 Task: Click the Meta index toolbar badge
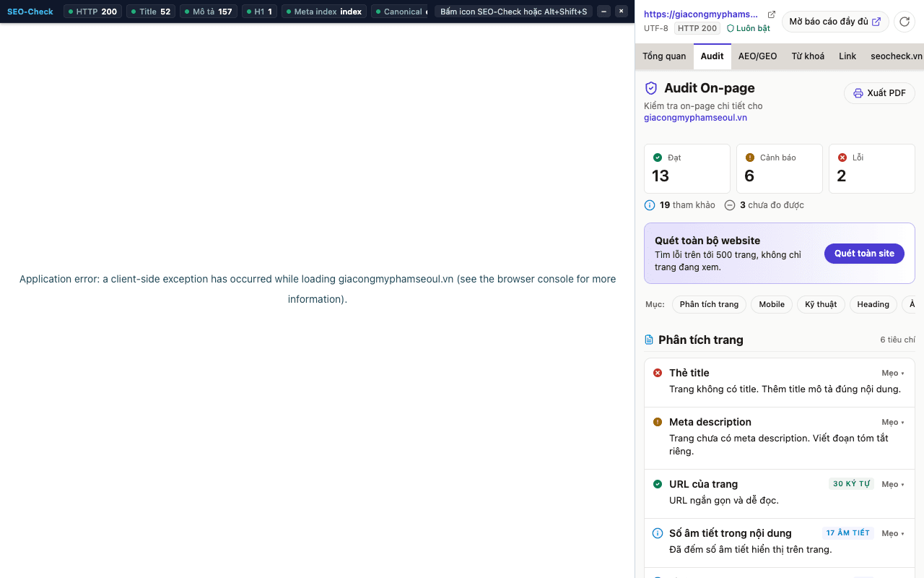[x=324, y=12]
